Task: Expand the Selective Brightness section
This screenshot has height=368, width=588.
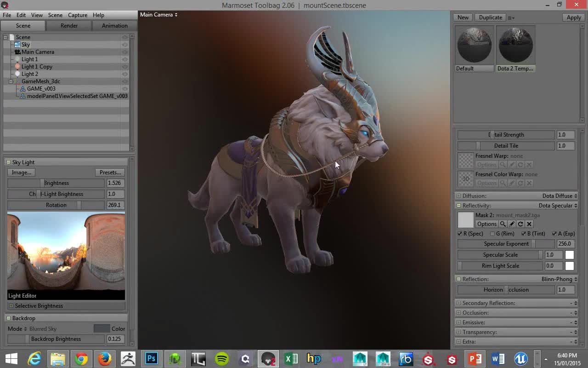Action: coord(11,306)
